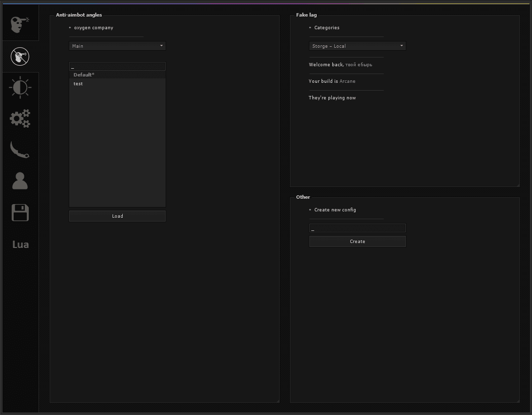The height and width of the screenshot is (415, 532).
Task: Select the Anti-aim crossed head icon
Action: click(20, 57)
